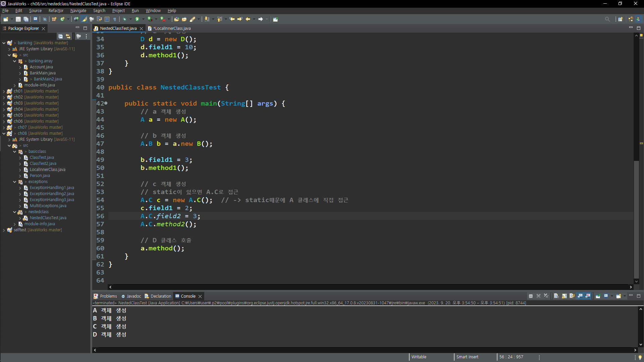The width and height of the screenshot is (644, 362).
Task: Open the Refactor menu
Action: (x=56, y=11)
